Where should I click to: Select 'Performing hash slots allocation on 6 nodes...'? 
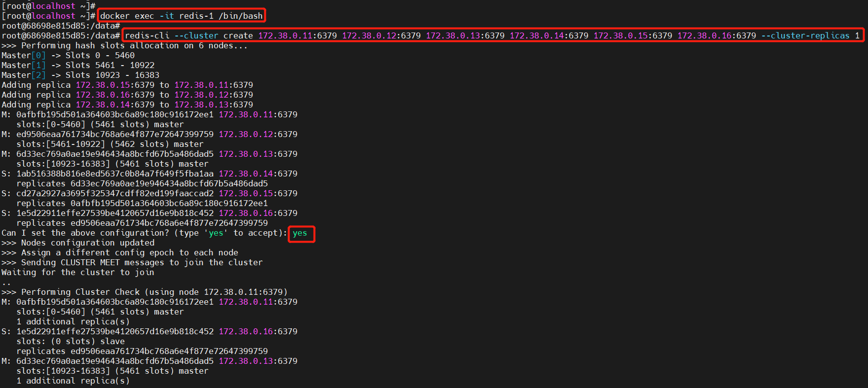tap(134, 45)
